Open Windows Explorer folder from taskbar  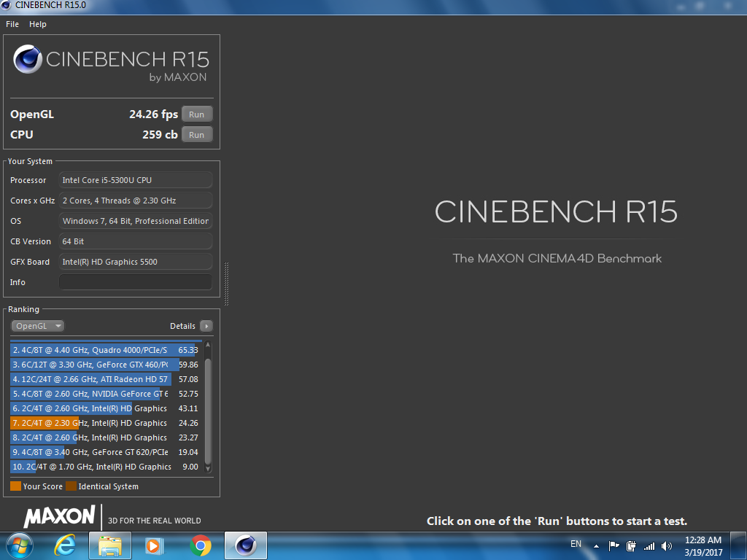pyautogui.click(x=110, y=545)
